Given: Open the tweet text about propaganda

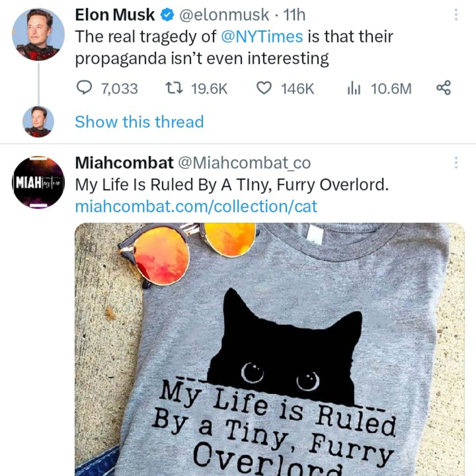Looking at the screenshot, I should click(x=234, y=47).
